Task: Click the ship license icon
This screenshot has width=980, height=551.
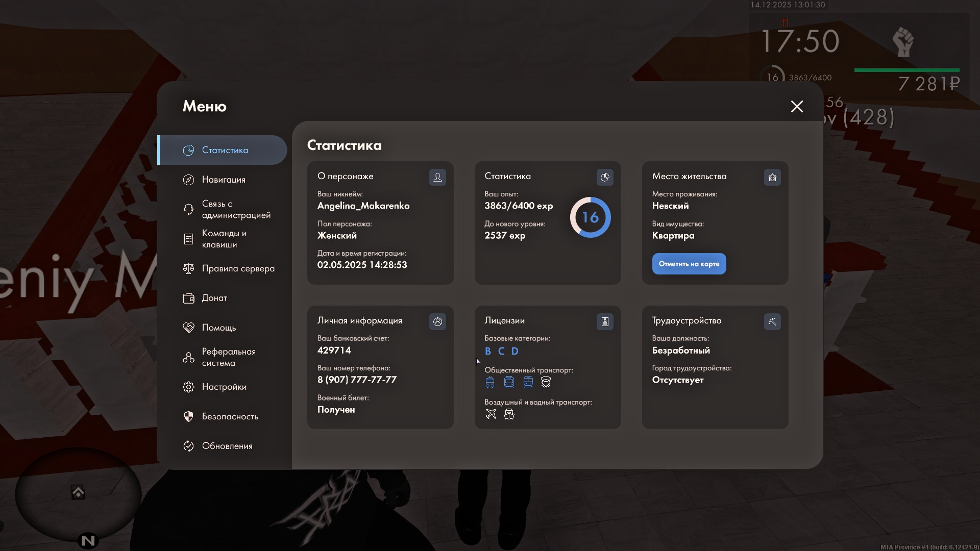Action: 509,414
